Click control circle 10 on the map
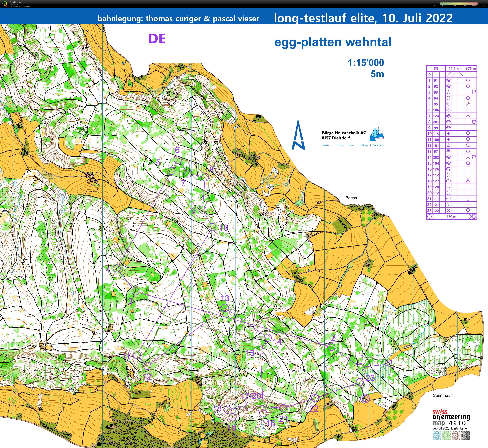Screen dimensions: 488x448 tap(212, 227)
